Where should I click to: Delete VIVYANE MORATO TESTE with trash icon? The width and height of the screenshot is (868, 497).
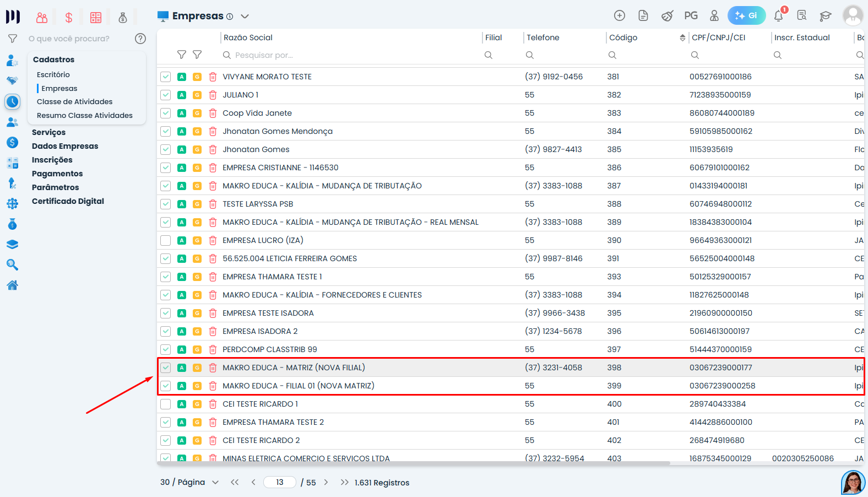213,77
